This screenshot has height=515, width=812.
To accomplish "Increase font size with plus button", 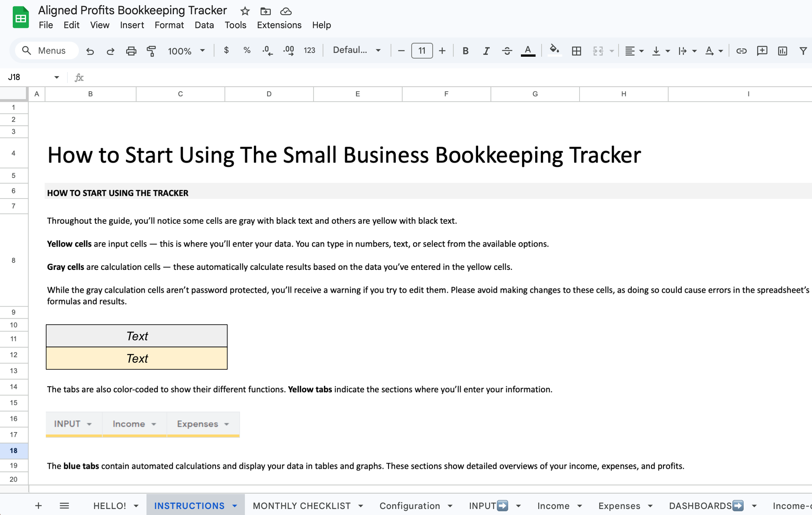I will pyautogui.click(x=442, y=51).
